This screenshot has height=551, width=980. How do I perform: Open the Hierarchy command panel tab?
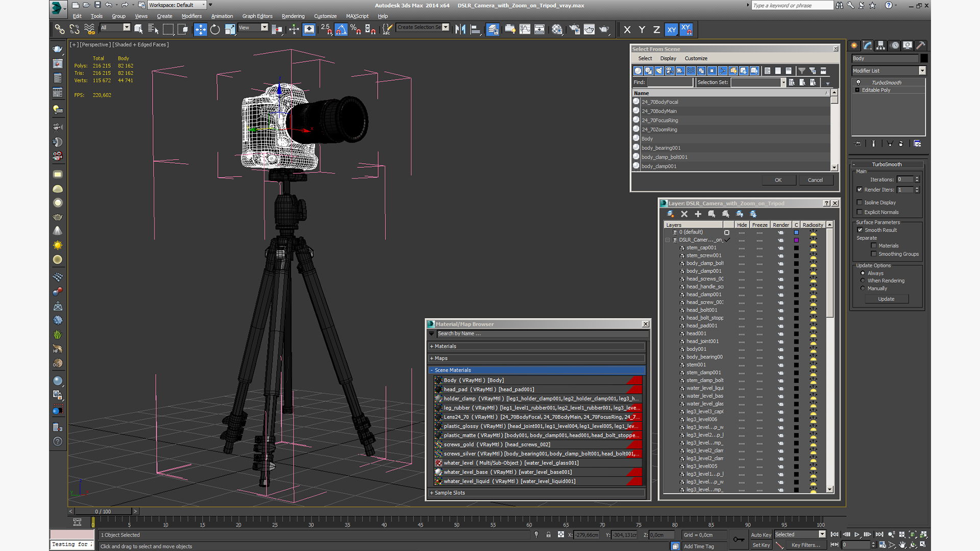pos(881,45)
